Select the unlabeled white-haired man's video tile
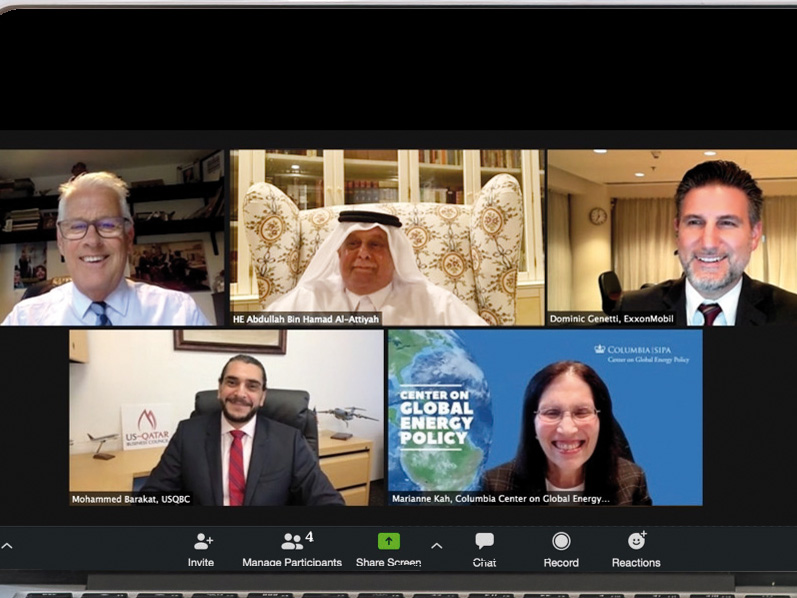Image resolution: width=797 pixels, height=598 pixels. pyautogui.click(x=112, y=237)
